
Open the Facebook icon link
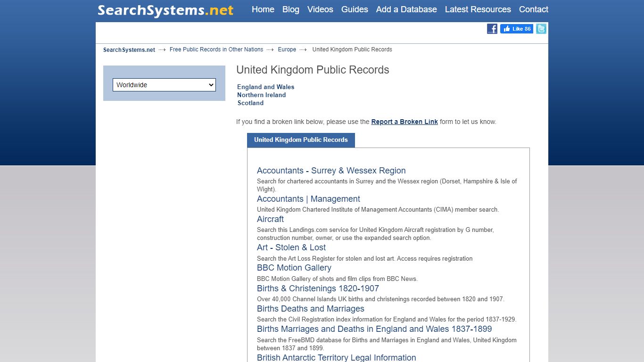[x=492, y=29]
